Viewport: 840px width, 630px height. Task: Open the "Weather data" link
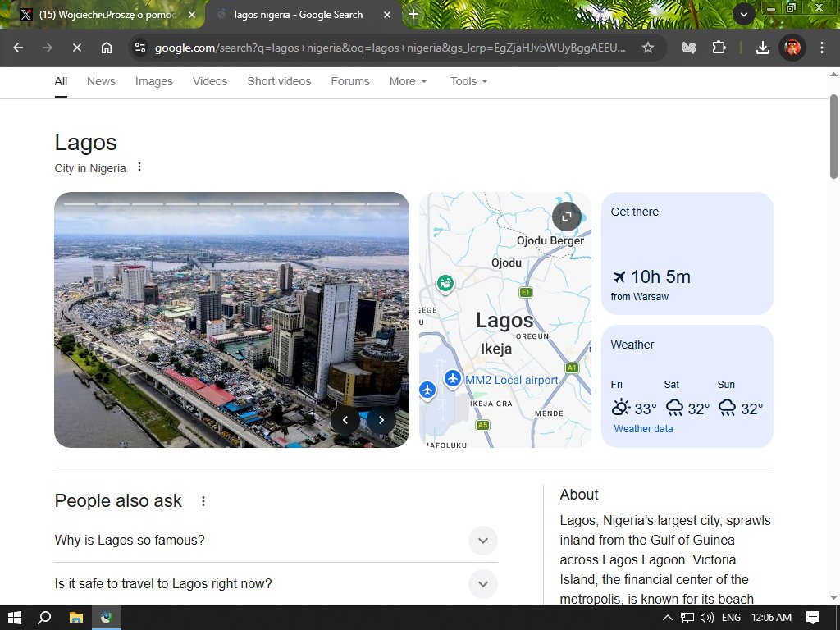(643, 428)
